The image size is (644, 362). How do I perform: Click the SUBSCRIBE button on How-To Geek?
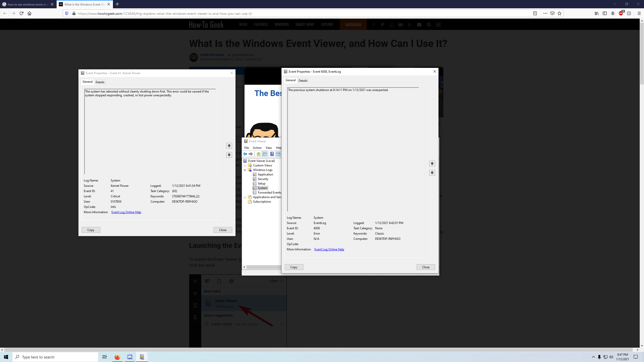[353, 24]
